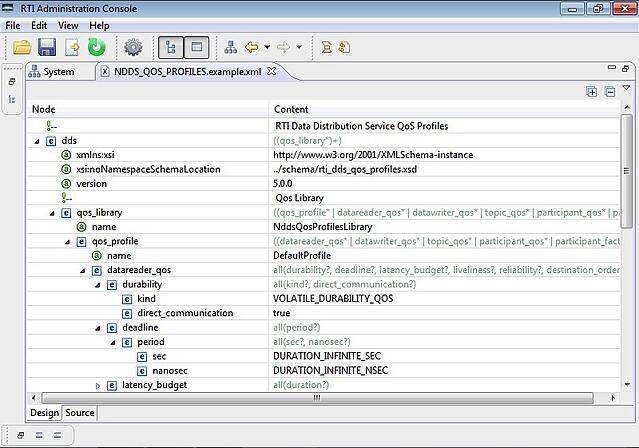Close the NDDS_QOS_PROFILES.example.xml tab

pos(271,71)
